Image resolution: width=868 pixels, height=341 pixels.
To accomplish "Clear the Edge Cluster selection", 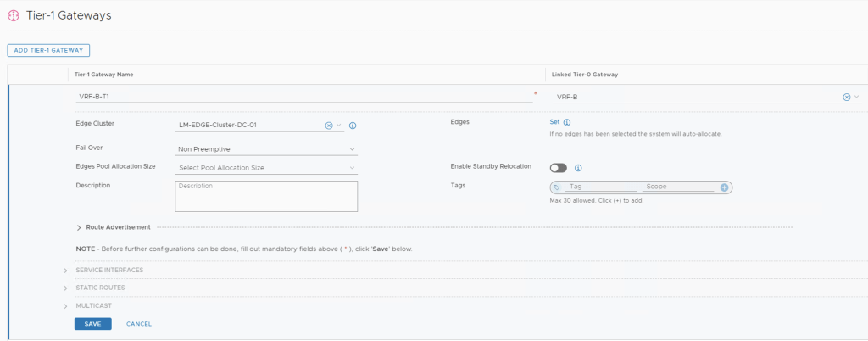I will pos(329,126).
